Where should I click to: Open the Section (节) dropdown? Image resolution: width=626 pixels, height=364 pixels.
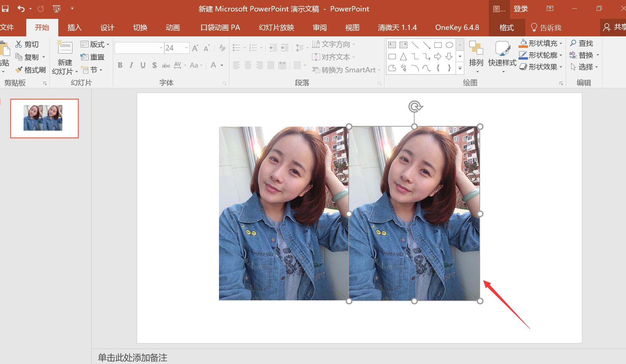click(91, 70)
